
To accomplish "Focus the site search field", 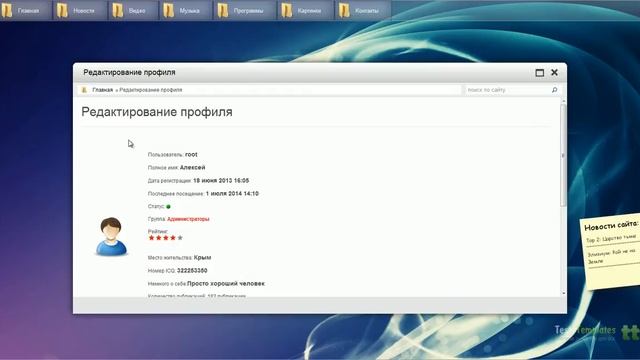I will tap(508, 90).
